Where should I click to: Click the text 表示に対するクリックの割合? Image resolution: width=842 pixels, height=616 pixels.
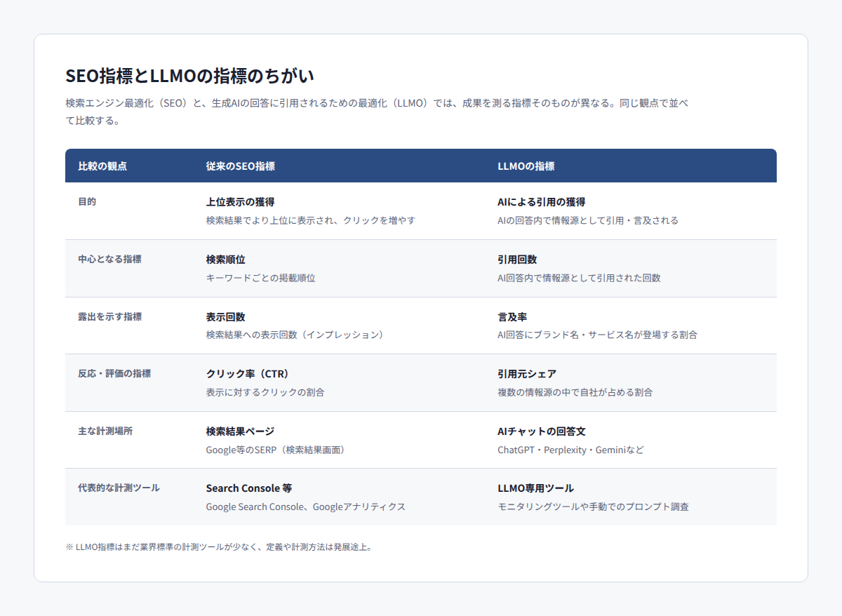coord(265,392)
